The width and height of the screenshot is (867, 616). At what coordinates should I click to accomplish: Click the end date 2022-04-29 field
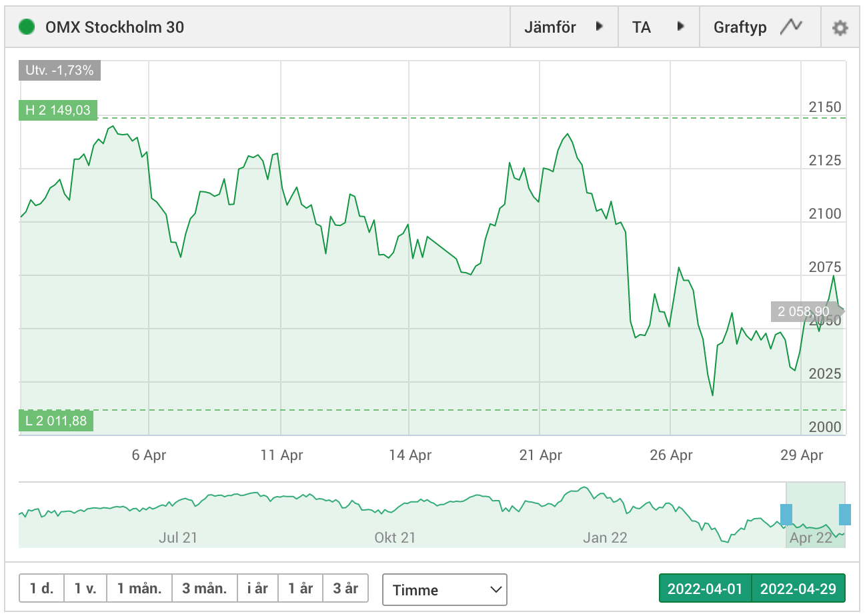(798, 589)
